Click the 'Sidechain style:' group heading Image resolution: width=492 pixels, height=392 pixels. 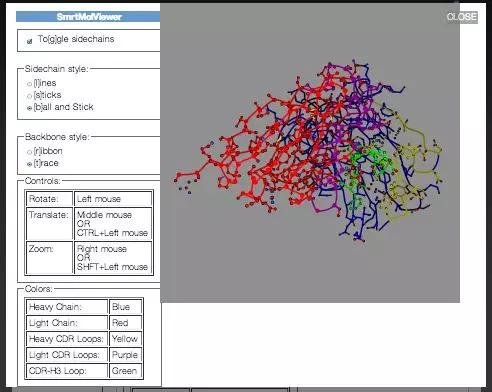(x=57, y=69)
